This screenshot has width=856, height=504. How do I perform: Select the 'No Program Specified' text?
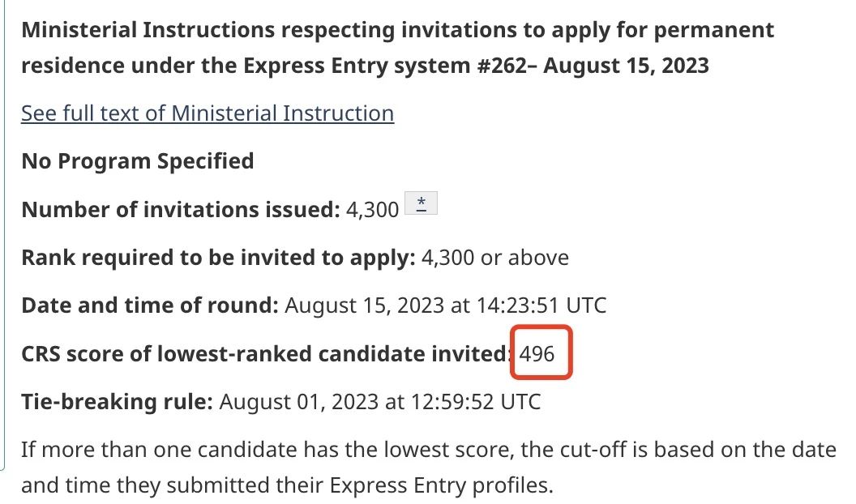tap(138, 161)
